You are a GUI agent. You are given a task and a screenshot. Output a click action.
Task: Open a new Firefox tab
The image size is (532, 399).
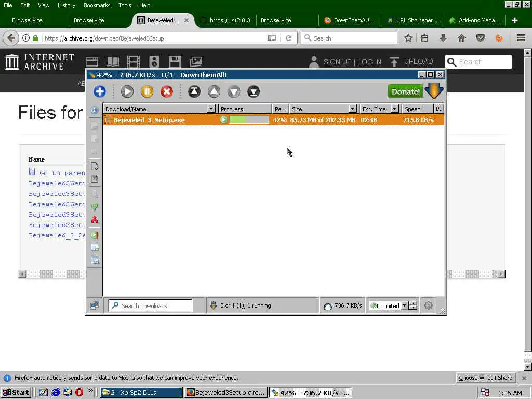(x=515, y=20)
